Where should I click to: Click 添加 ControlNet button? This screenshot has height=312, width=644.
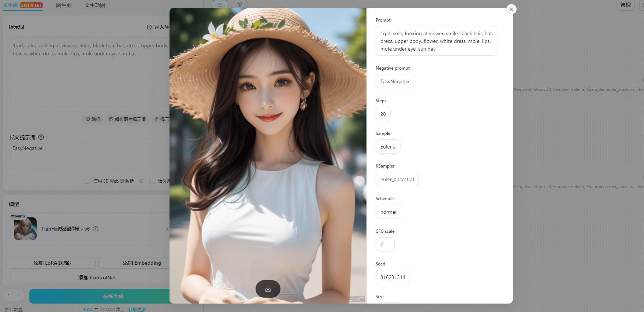pyautogui.click(x=97, y=278)
